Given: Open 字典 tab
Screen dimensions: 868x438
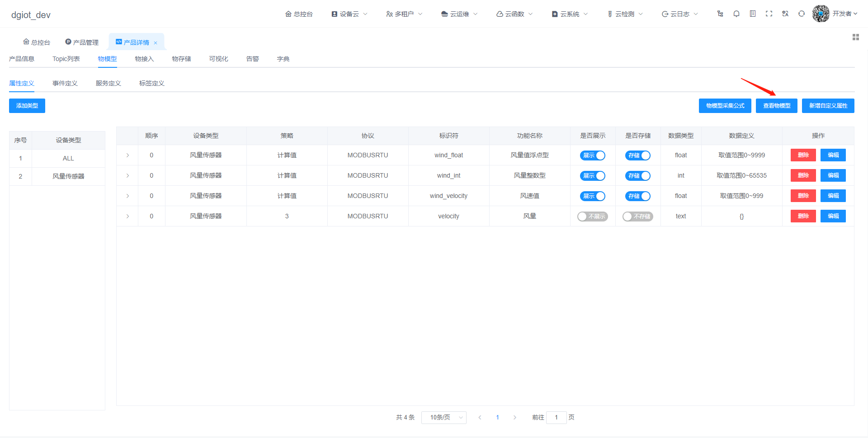Looking at the screenshot, I should click(x=283, y=59).
